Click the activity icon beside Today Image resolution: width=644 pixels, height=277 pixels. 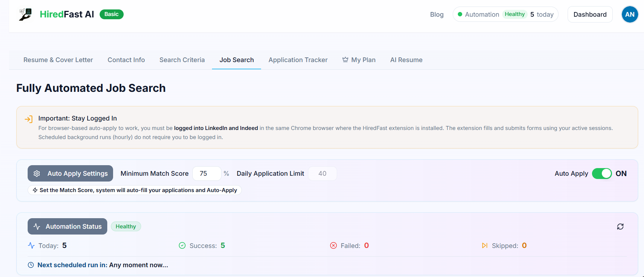click(x=31, y=246)
